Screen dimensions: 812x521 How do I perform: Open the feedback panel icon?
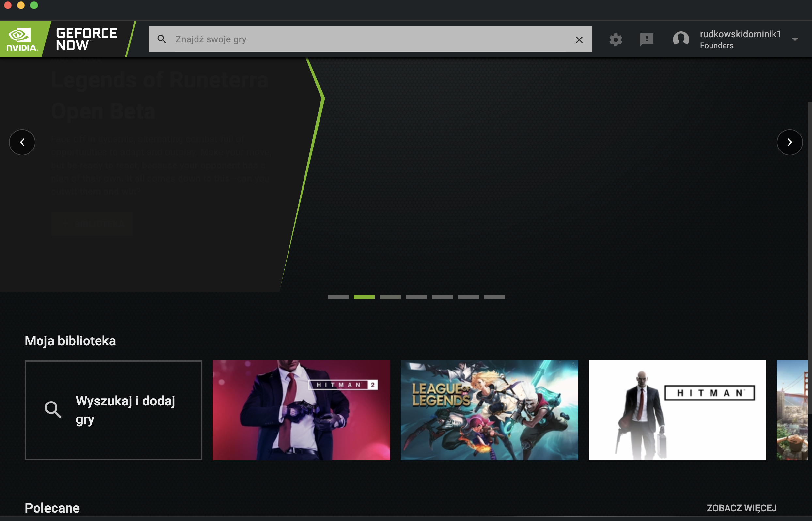[x=646, y=39]
